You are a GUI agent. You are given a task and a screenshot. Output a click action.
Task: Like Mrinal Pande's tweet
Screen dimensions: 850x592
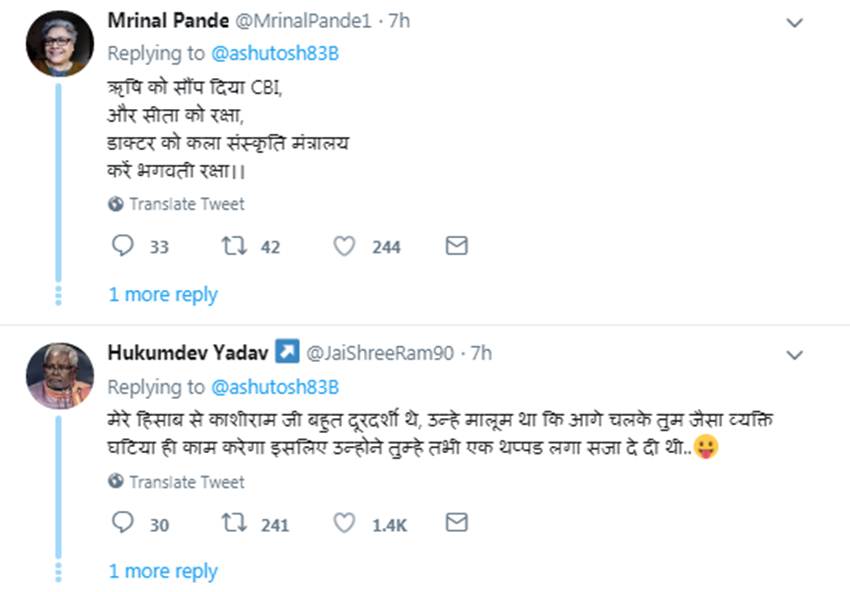click(x=345, y=246)
